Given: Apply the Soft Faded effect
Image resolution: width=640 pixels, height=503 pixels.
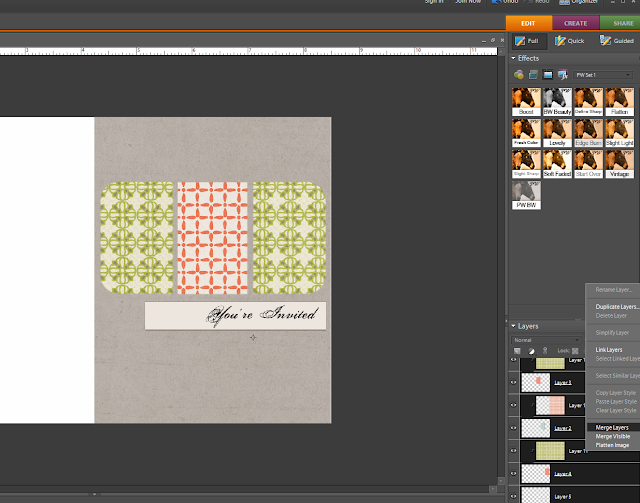Looking at the screenshot, I should pos(558,164).
